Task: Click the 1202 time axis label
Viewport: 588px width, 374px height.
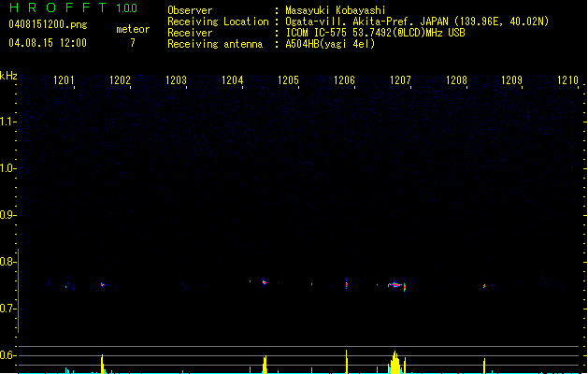Action: [x=120, y=80]
